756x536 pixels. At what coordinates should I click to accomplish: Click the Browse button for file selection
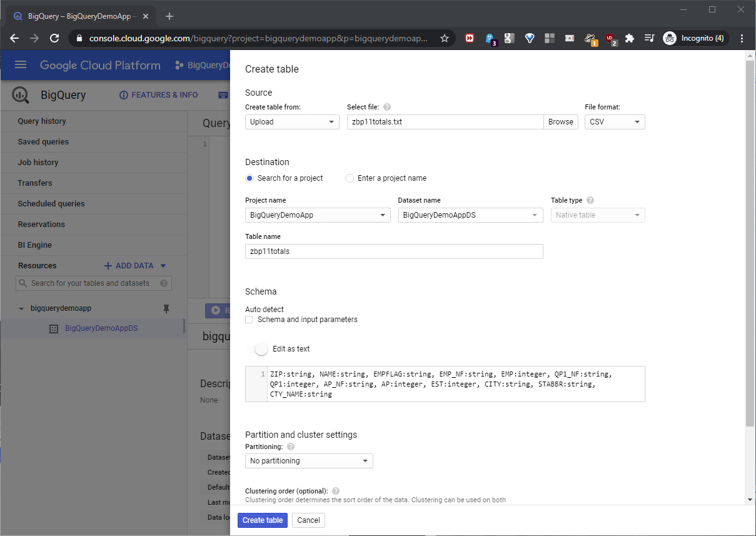click(x=560, y=122)
